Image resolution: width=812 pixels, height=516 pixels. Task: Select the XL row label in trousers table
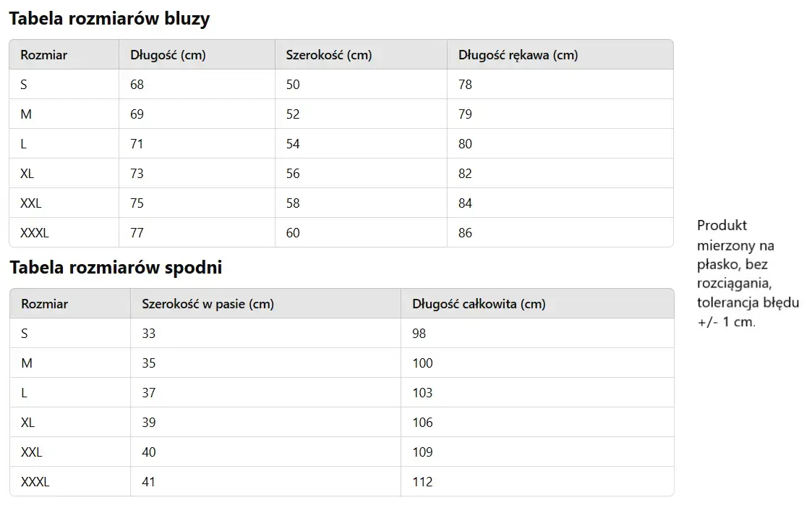(x=27, y=423)
